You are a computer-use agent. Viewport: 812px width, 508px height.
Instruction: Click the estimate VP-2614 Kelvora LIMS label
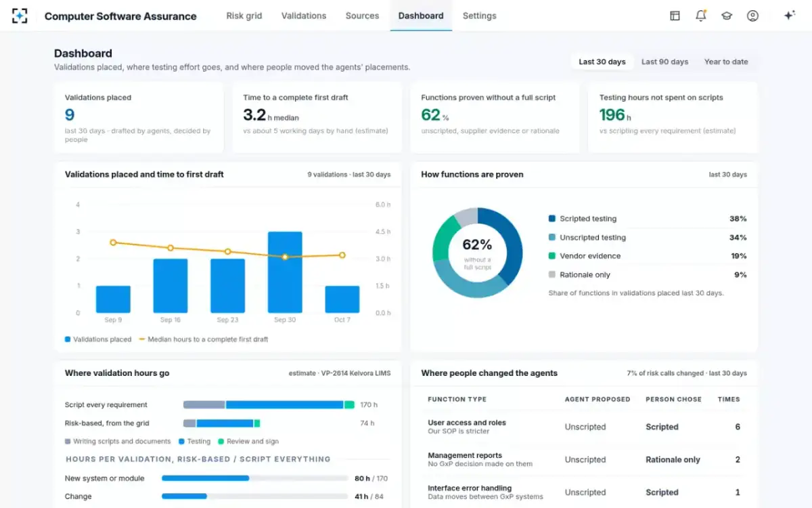pyautogui.click(x=338, y=373)
